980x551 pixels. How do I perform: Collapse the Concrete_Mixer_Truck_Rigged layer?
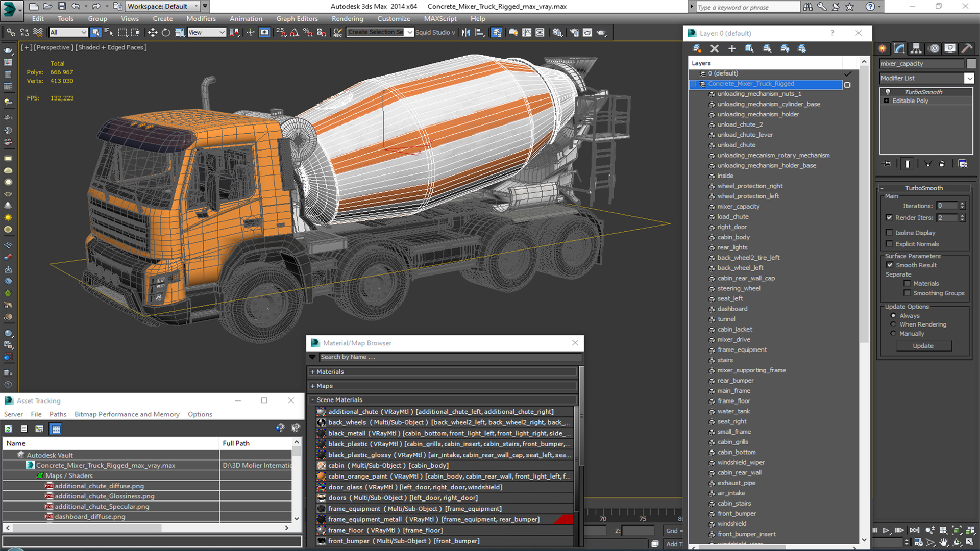694,84
